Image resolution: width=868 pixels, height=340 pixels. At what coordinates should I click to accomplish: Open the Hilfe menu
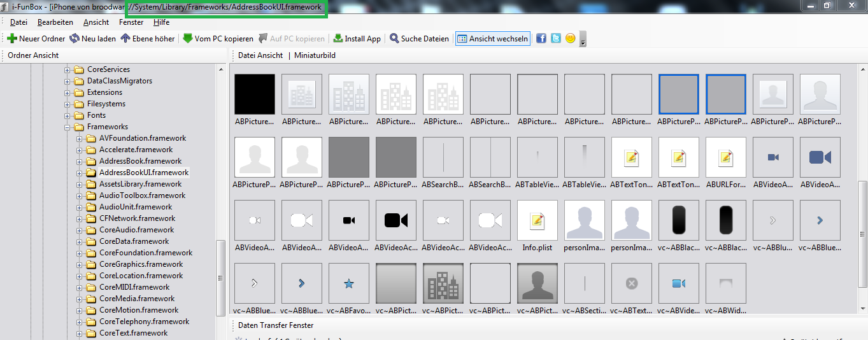tap(162, 22)
